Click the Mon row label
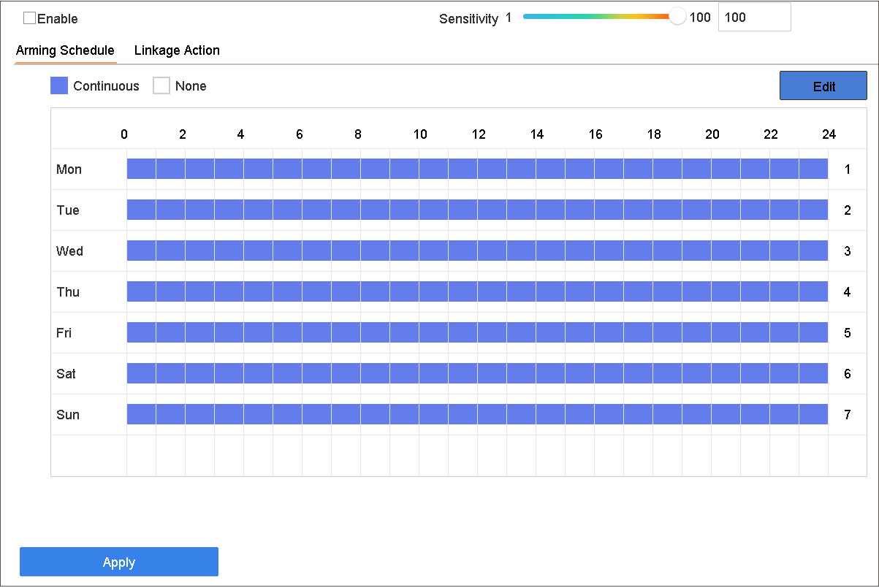 click(x=69, y=169)
